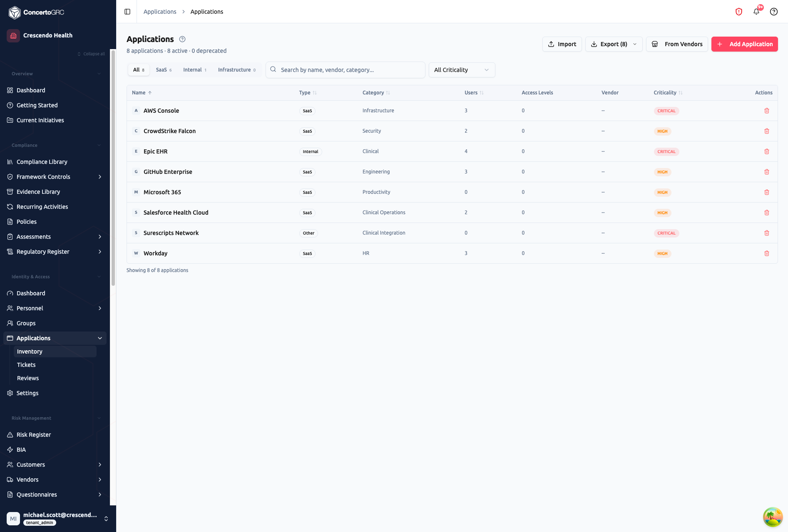The image size is (788, 532).
Task: Expand Personnel submenu
Action: 100,308
